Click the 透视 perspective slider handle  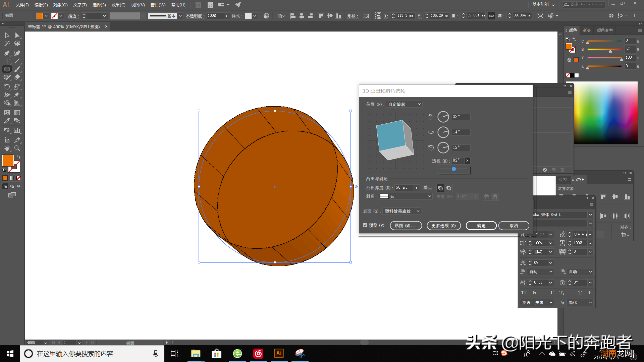pyautogui.click(x=454, y=169)
